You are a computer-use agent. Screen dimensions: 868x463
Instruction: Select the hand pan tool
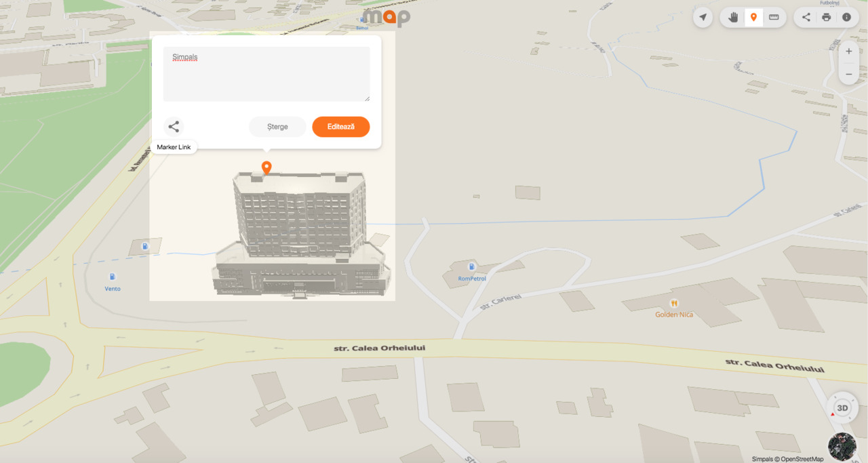733,17
